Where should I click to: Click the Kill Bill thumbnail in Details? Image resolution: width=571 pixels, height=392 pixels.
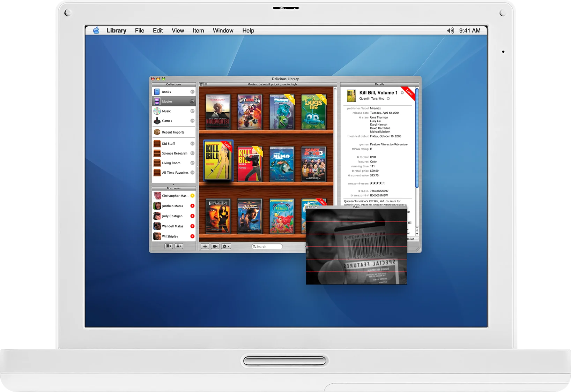click(351, 96)
